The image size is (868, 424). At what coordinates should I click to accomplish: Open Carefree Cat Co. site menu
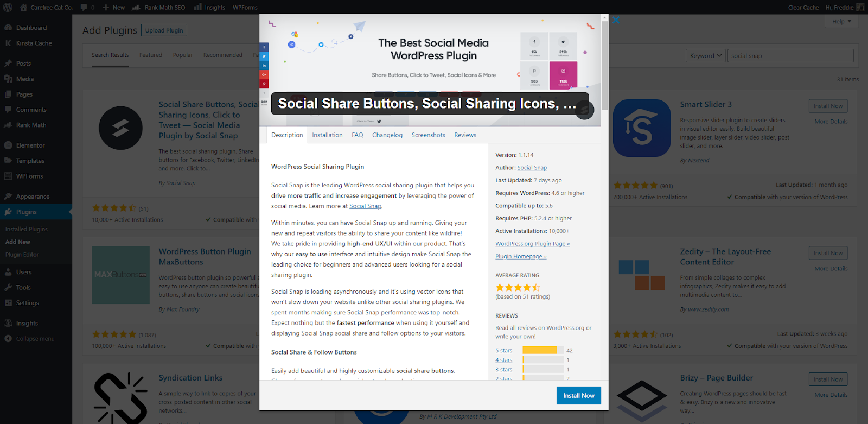(46, 8)
